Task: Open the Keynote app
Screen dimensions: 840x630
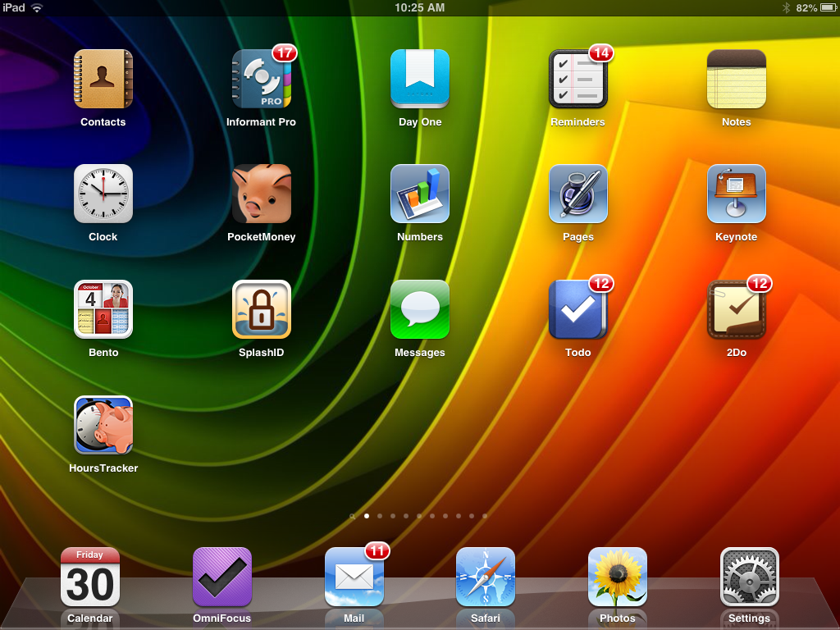Action: (737, 194)
